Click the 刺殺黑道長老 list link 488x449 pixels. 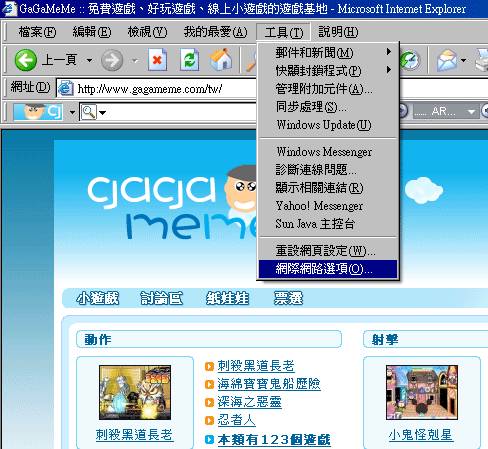(256, 366)
